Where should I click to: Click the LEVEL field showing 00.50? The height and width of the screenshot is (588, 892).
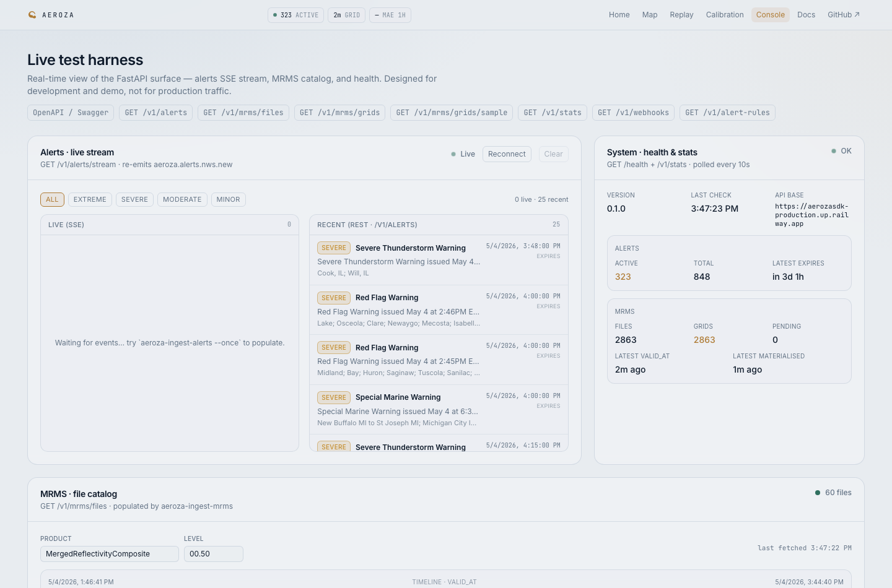coord(214,554)
